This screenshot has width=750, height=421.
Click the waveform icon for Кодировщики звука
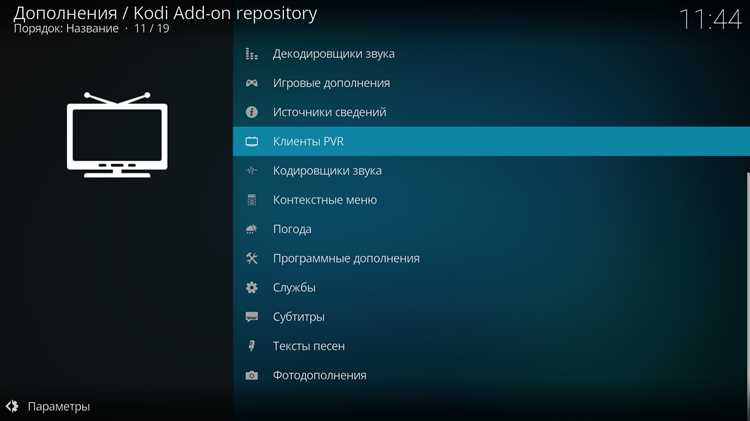(252, 170)
